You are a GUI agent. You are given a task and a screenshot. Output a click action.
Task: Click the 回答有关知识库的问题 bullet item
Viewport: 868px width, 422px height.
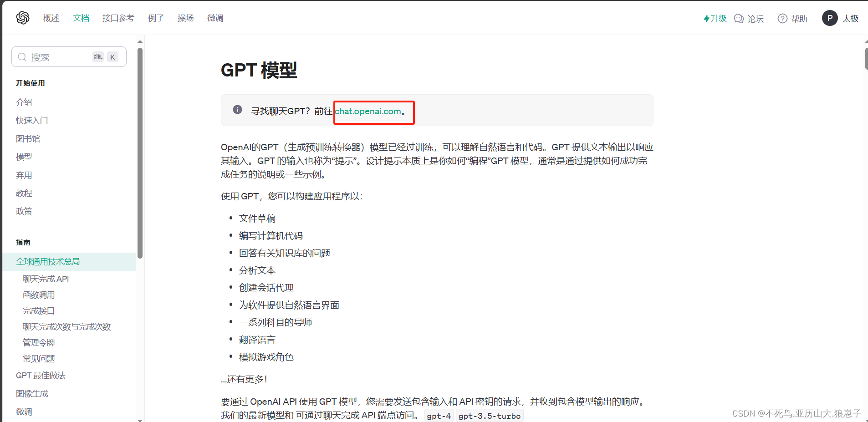285,253
